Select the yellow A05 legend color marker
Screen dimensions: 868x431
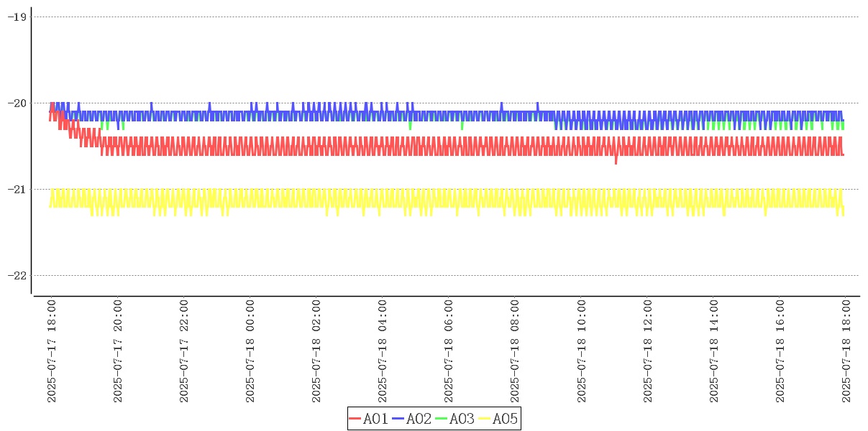(485, 419)
